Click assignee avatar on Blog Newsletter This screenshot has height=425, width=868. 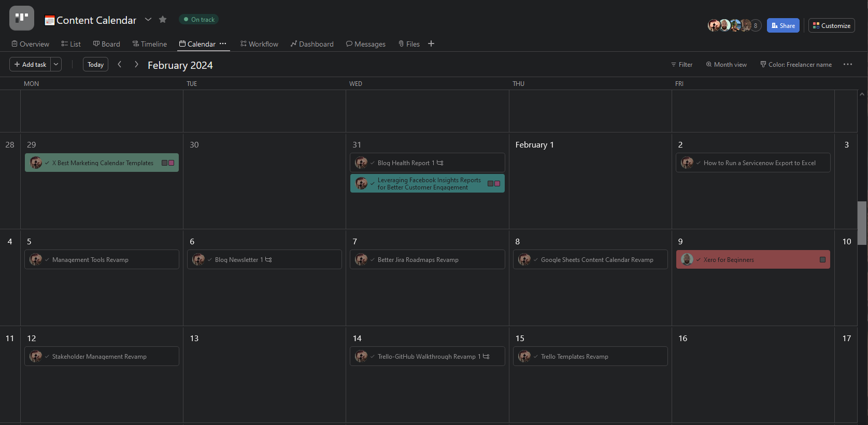(x=198, y=259)
